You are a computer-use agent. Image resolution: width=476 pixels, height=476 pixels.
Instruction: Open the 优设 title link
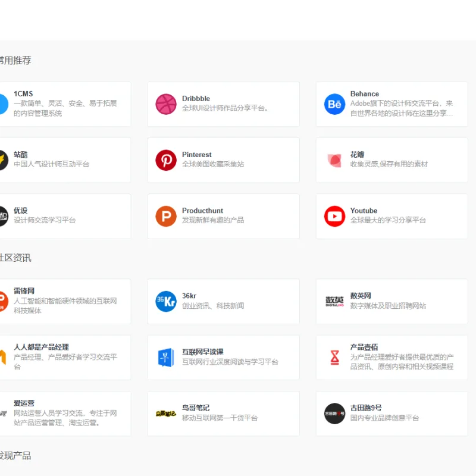(x=21, y=211)
